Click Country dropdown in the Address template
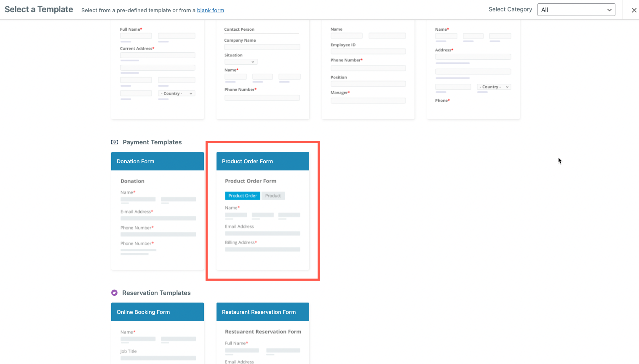 [494, 87]
